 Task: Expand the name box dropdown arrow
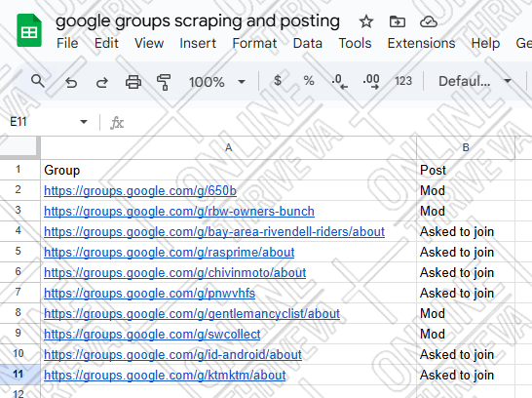click(x=84, y=122)
